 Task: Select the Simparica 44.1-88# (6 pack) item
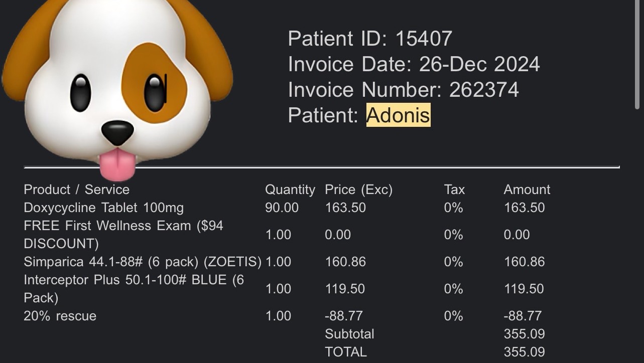coord(143,262)
